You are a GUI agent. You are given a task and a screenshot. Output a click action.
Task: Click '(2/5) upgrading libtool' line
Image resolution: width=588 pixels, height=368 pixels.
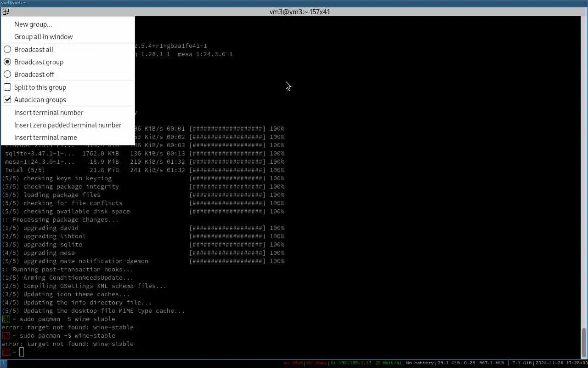point(44,236)
